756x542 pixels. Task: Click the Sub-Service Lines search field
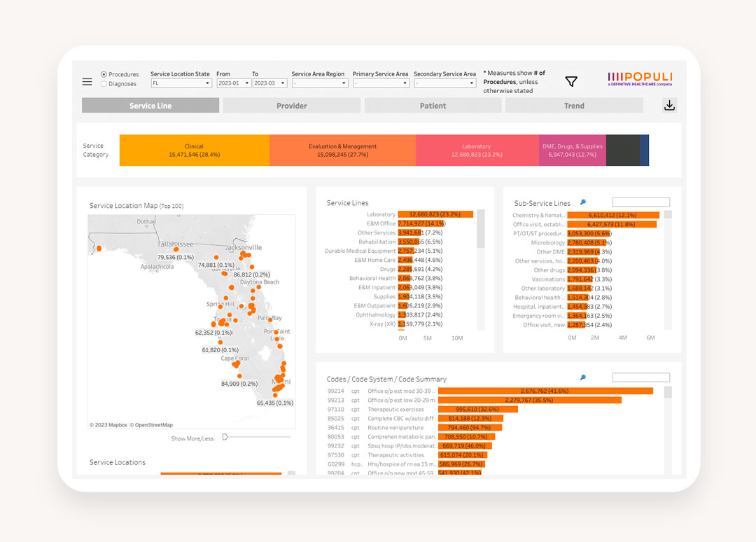pyautogui.click(x=640, y=202)
